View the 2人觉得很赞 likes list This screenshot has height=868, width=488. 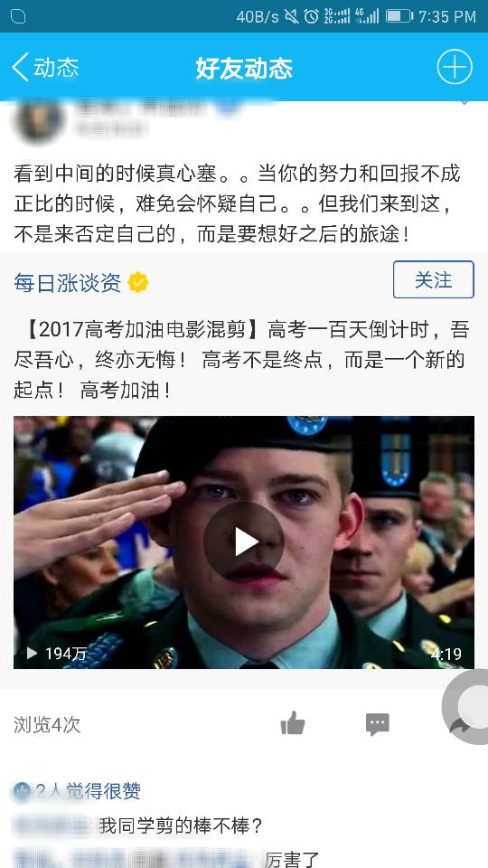[77, 790]
